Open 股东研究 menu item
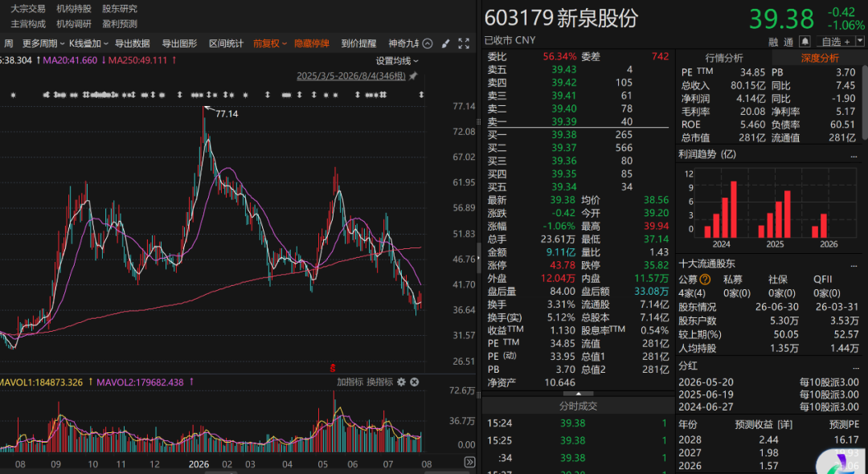The height and width of the screenshot is (474, 868). click(120, 9)
